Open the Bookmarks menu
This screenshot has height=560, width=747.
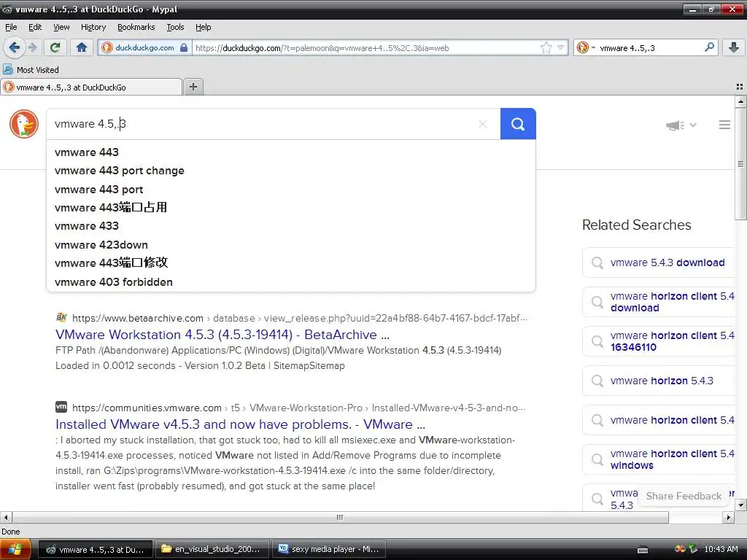[x=136, y=27]
